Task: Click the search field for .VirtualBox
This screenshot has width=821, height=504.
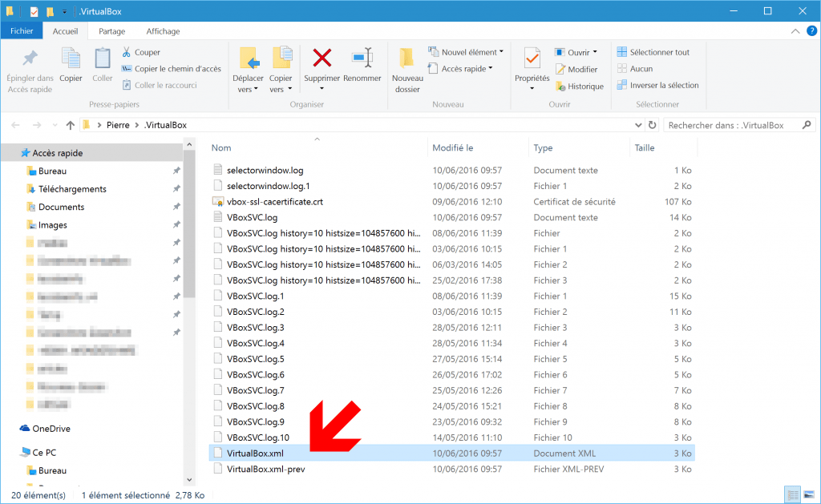Action: (x=732, y=125)
